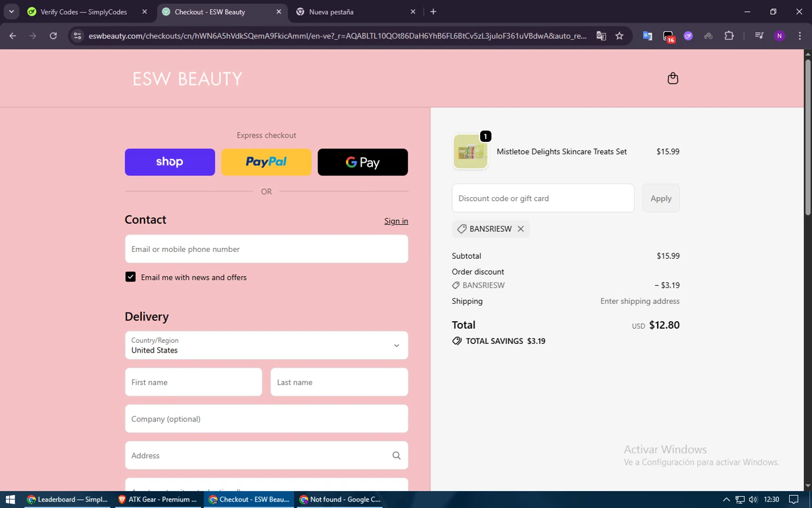812x508 pixels.
Task: Focus the First name field
Action: pyautogui.click(x=193, y=382)
